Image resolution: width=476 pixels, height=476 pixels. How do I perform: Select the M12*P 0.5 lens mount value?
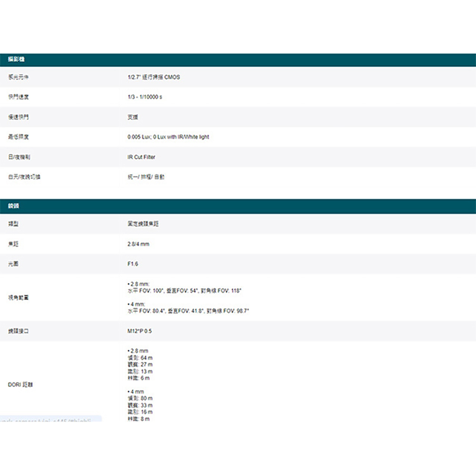point(140,331)
